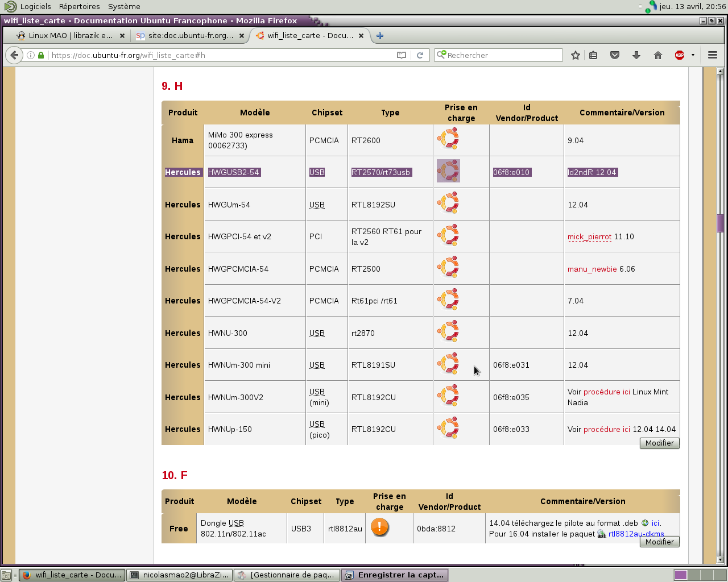Click the Ubuntu icon in the HWNU-300 row
The image size is (728, 582).
[x=448, y=331]
